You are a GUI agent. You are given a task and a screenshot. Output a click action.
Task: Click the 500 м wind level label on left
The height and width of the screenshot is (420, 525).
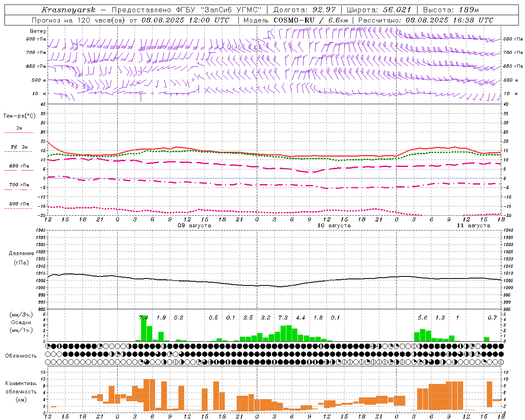coord(39,80)
